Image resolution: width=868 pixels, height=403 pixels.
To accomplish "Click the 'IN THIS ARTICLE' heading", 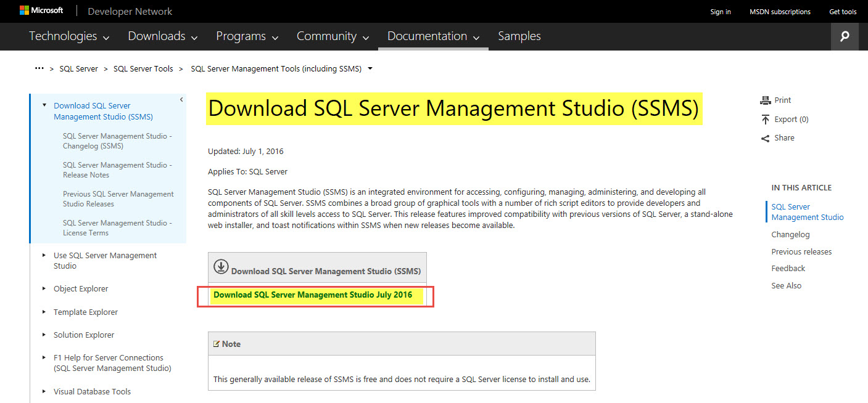I will pos(801,188).
